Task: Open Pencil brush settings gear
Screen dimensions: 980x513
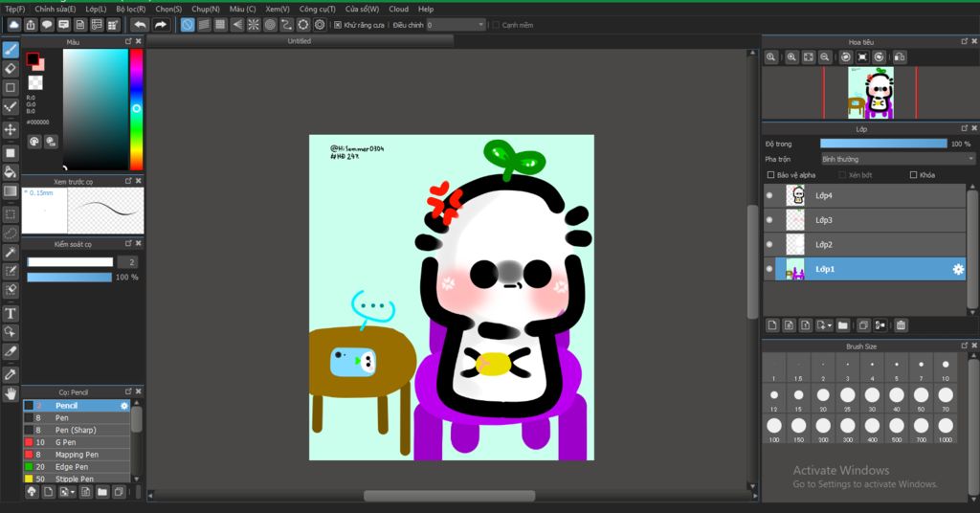Action: [124, 406]
